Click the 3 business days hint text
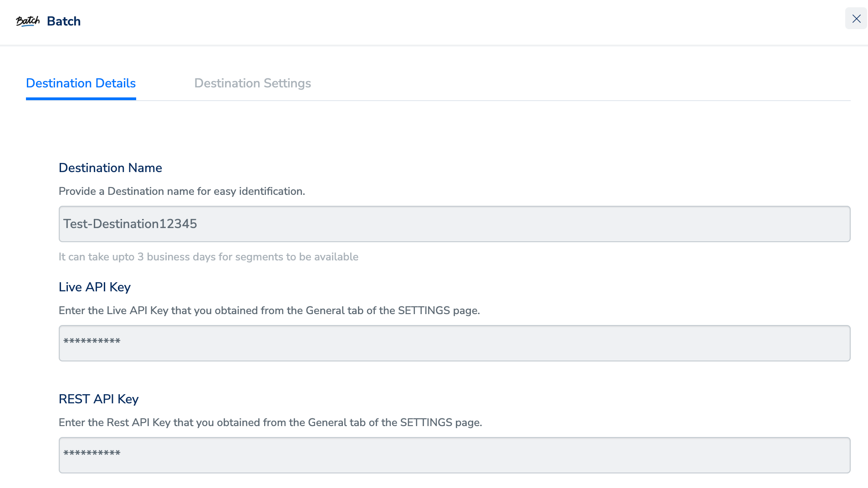 (208, 257)
